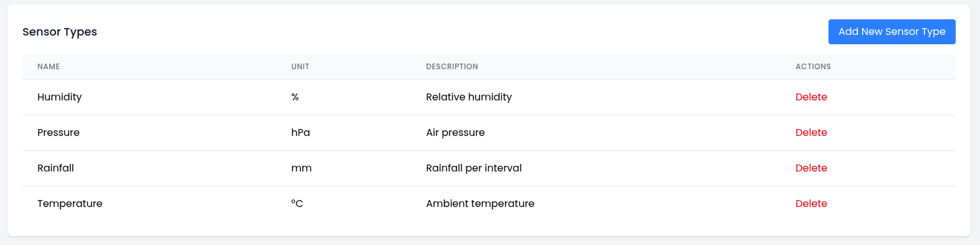980x245 pixels.
Task: Click the mm unit cell
Action: click(x=301, y=168)
